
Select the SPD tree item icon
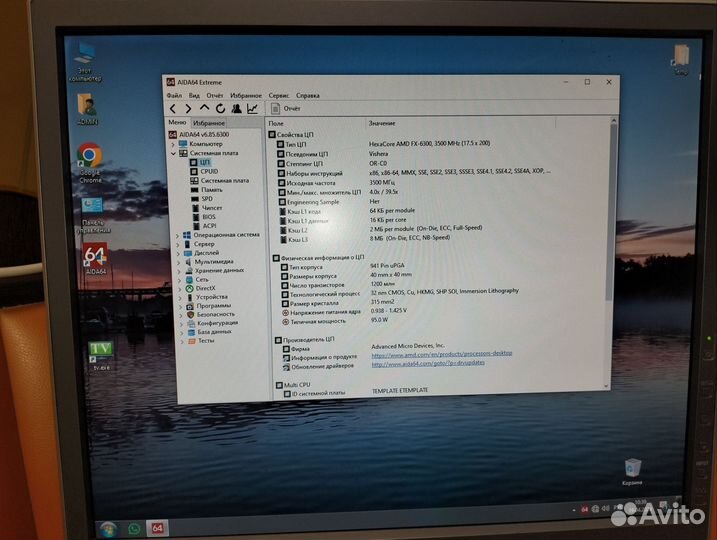[x=195, y=199]
